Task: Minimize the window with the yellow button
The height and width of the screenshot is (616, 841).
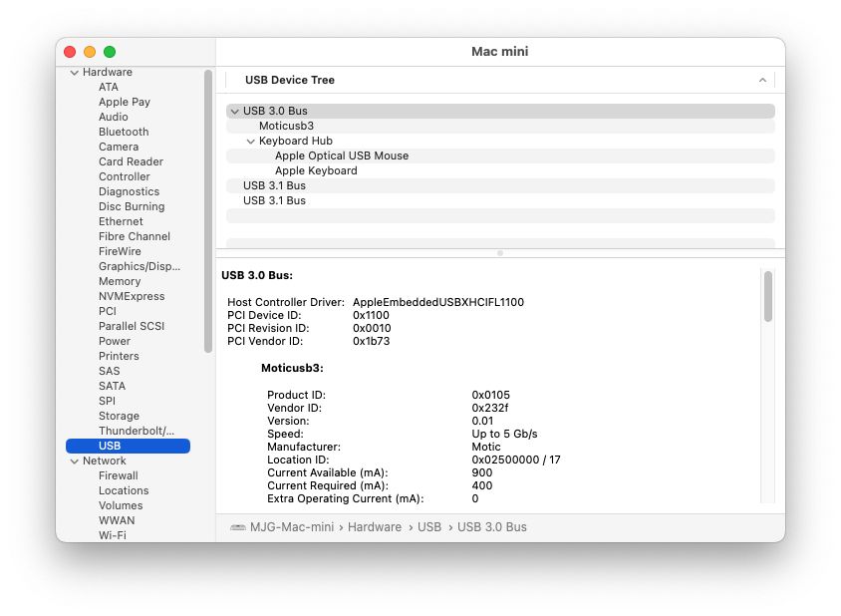Action: coord(90,52)
